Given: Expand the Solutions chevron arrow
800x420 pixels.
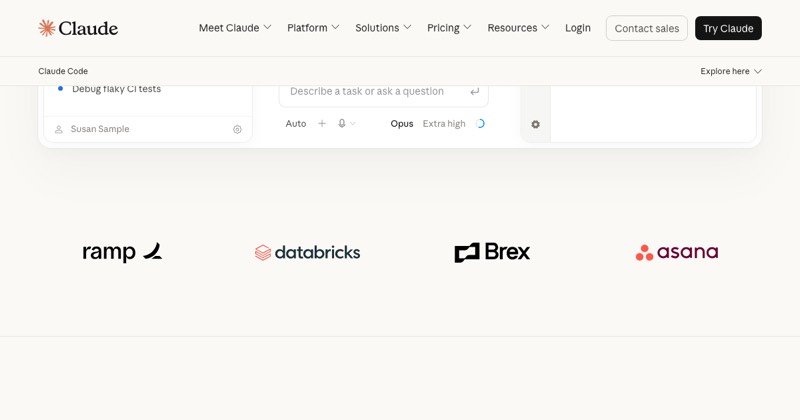Looking at the screenshot, I should (407, 27).
